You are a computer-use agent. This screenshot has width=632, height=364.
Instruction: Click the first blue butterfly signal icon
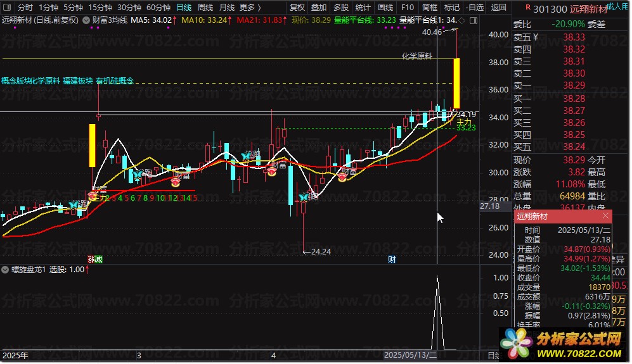74,204
